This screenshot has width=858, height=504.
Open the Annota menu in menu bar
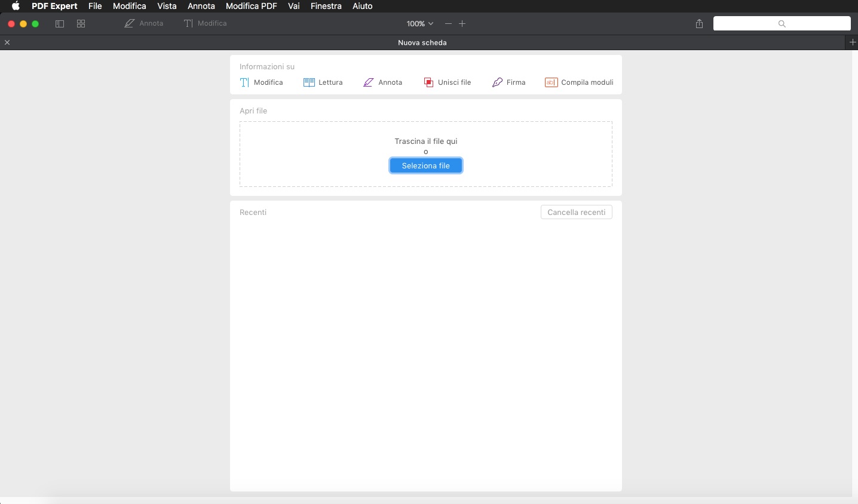(x=201, y=6)
